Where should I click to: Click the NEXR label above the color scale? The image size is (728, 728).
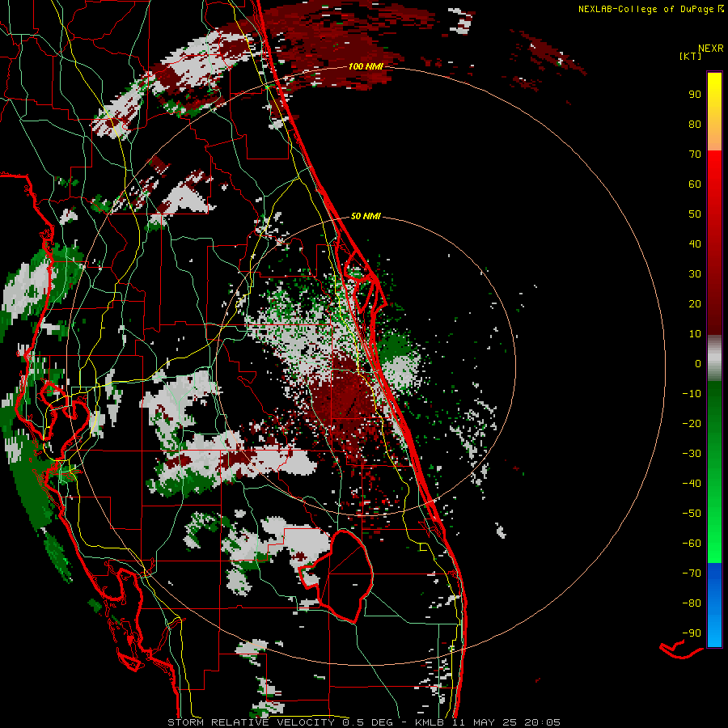(x=711, y=49)
